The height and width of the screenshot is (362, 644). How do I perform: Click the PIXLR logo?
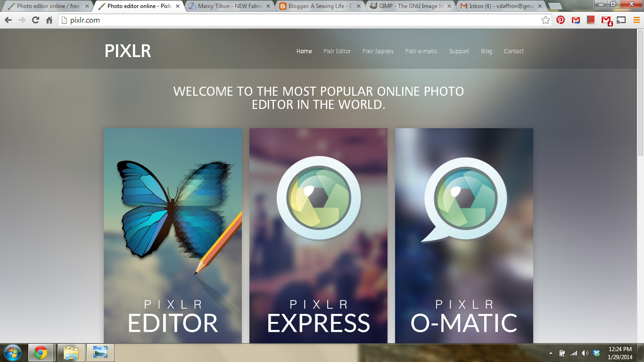click(128, 51)
